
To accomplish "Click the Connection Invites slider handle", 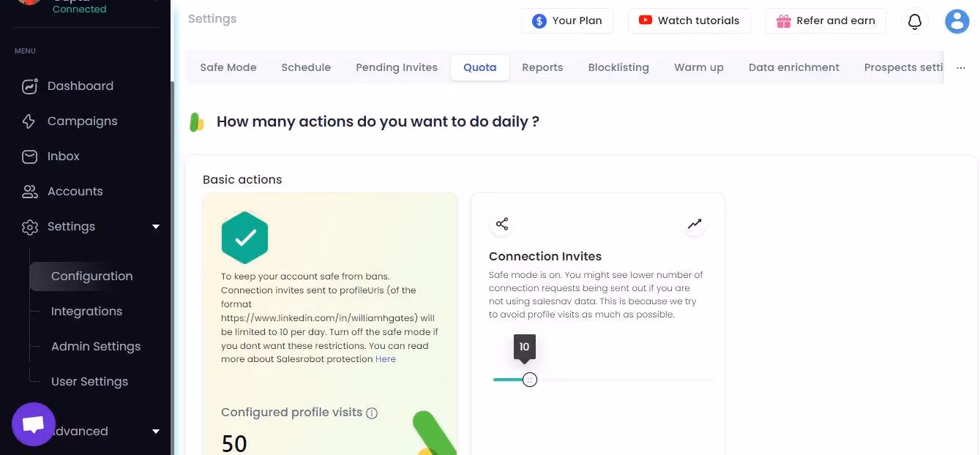I will point(529,379).
